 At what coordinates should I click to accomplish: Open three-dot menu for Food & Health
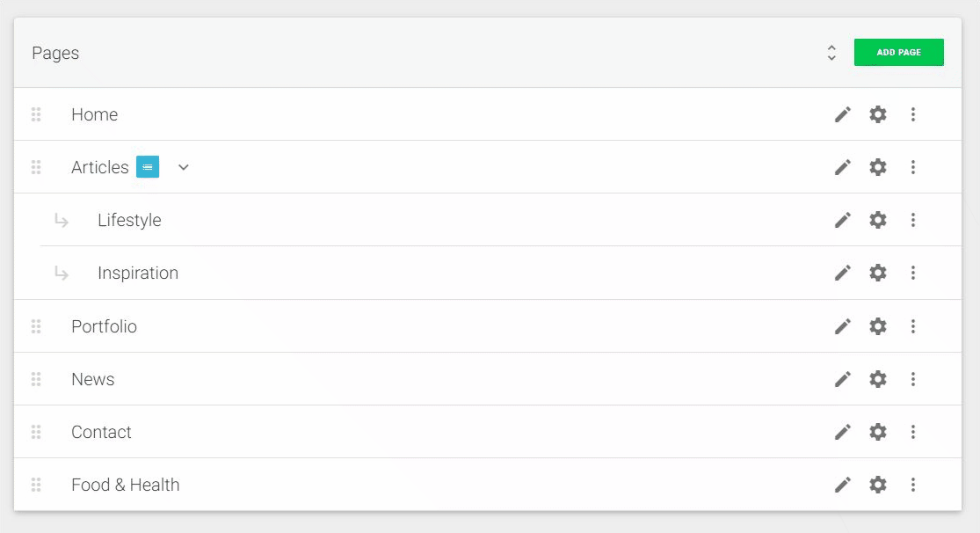coord(913,485)
